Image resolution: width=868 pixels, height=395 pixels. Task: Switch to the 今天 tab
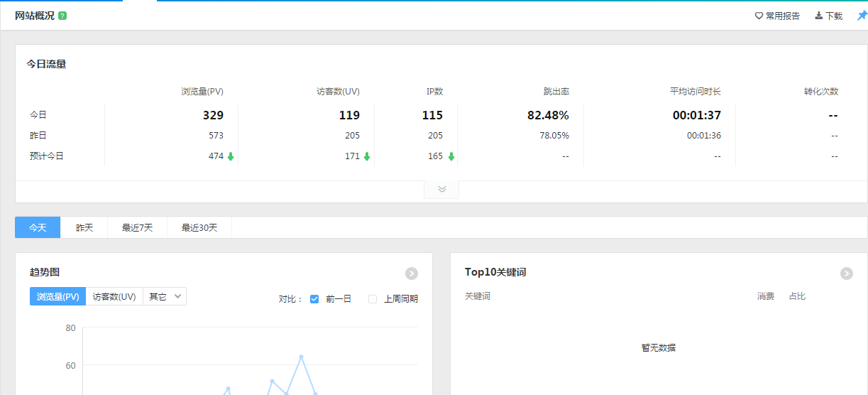38,227
